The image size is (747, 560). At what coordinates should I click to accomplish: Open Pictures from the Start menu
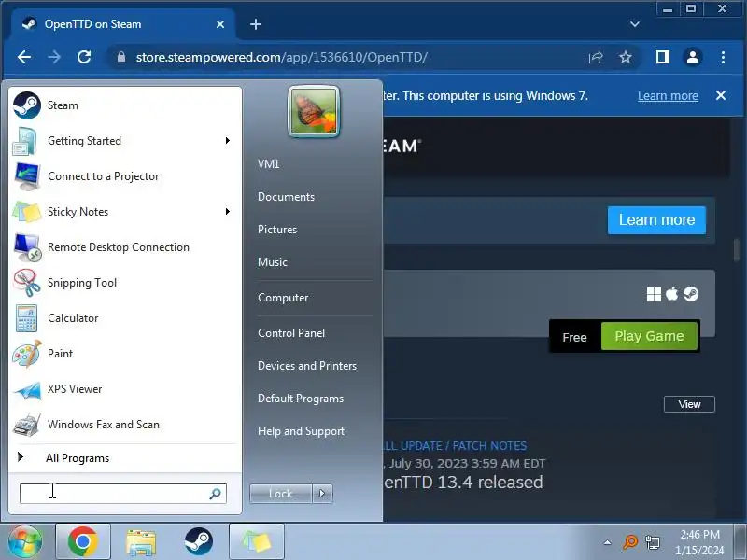coord(277,230)
